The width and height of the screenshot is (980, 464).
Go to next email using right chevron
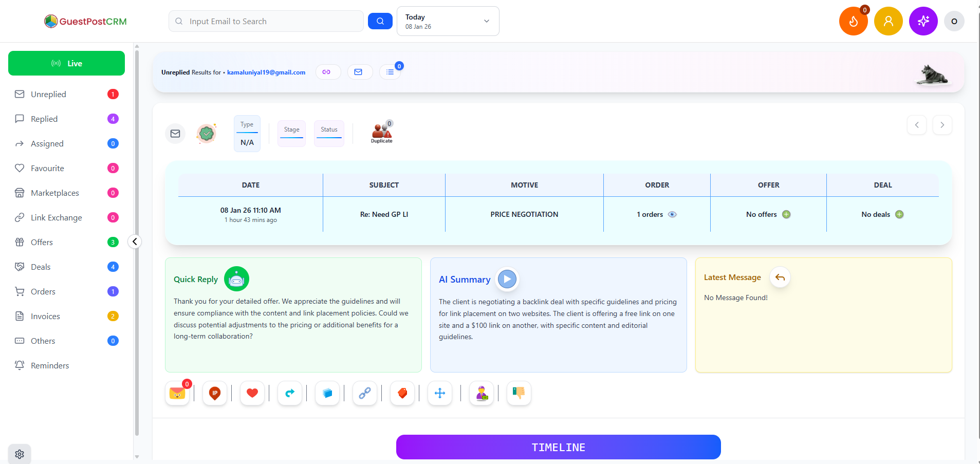pyautogui.click(x=942, y=125)
